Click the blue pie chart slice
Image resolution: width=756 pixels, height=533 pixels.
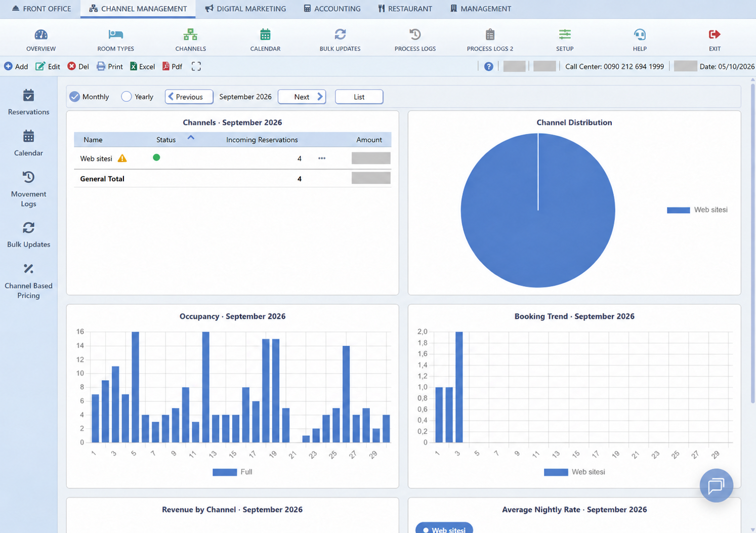[538, 210]
